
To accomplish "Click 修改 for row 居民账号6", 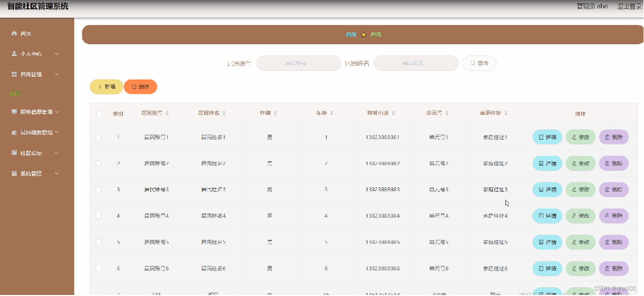I will [581, 269].
